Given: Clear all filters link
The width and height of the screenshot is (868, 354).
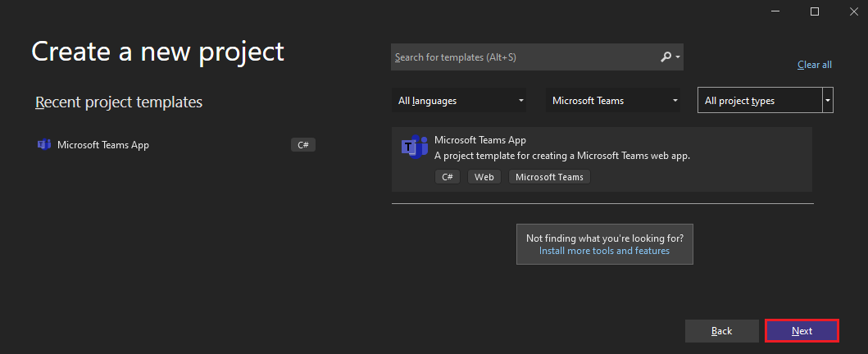Looking at the screenshot, I should 814,65.
